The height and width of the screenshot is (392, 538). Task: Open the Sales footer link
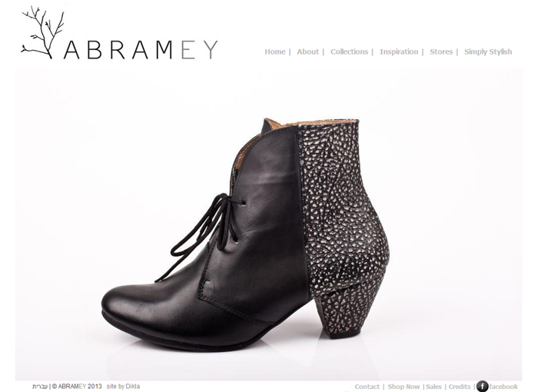[433, 387]
